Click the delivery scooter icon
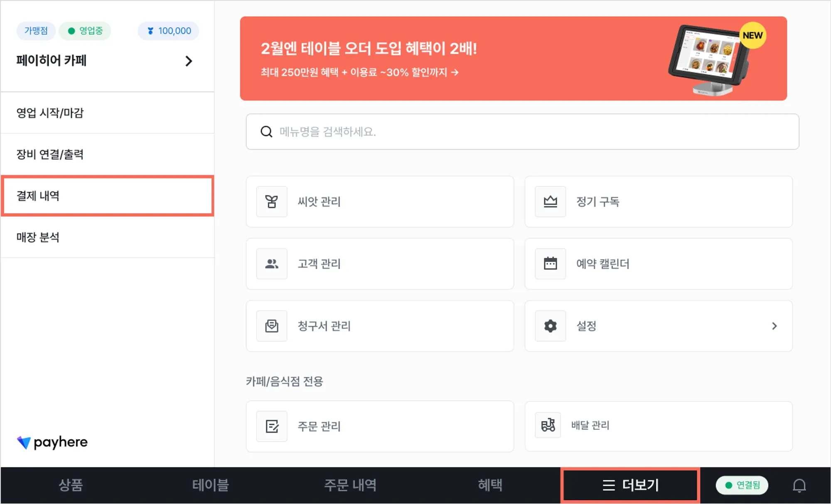 click(548, 425)
